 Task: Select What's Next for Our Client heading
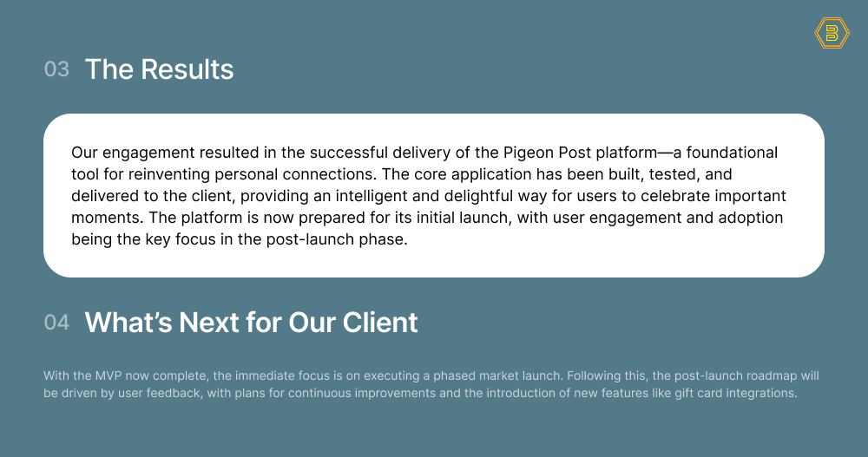[x=251, y=323]
